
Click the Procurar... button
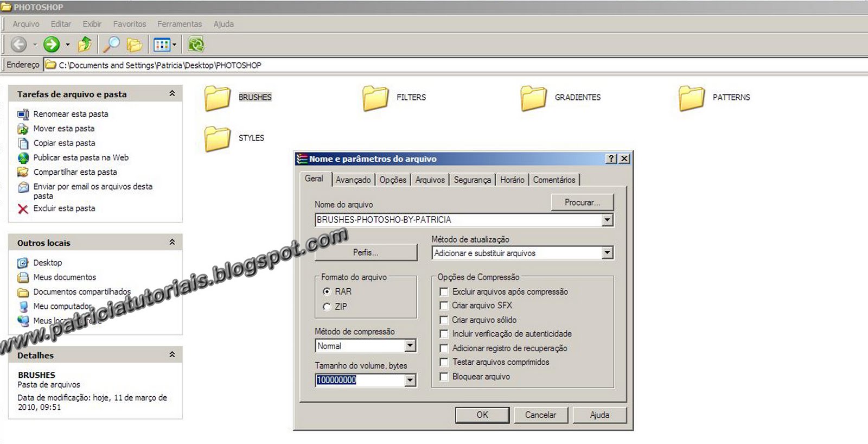[582, 202]
